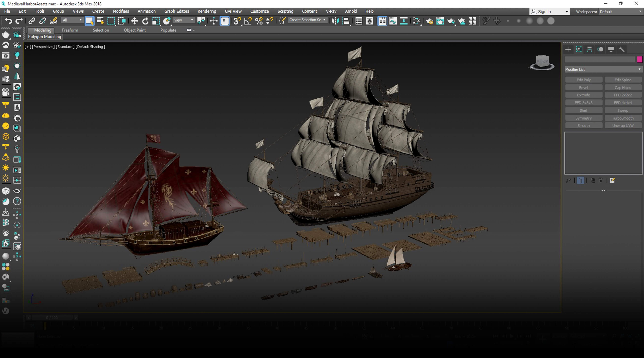
Task: Select the Select and Place tool
Action: pos(167,21)
